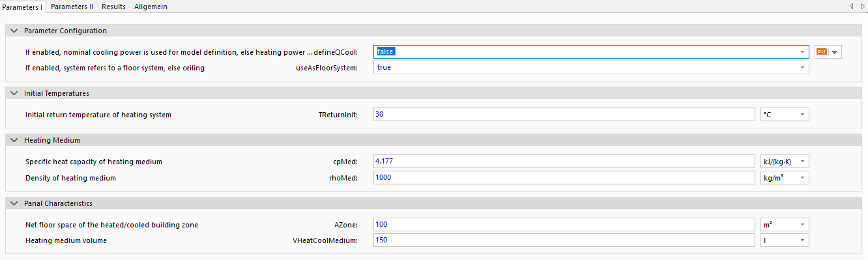This screenshot has height=260, width=868.
Task: Change the TReturnInit unit dropdown (°C)
Action: (785, 115)
